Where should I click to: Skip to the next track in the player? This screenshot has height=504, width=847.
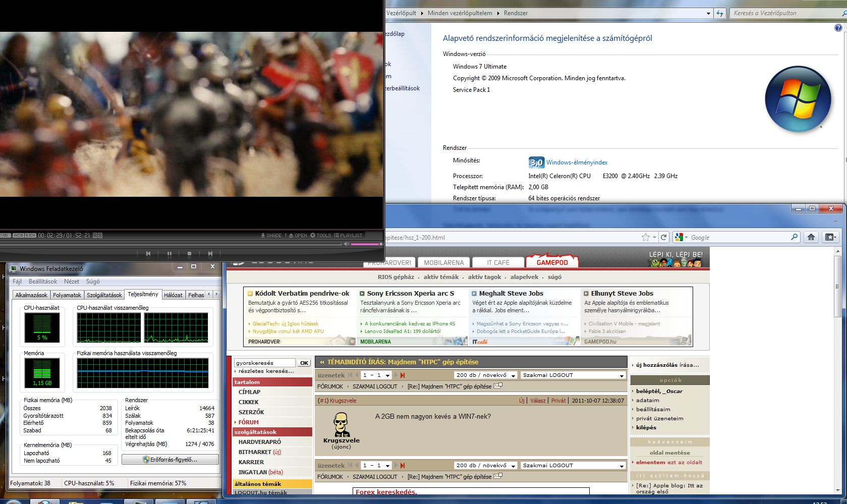tap(210, 254)
